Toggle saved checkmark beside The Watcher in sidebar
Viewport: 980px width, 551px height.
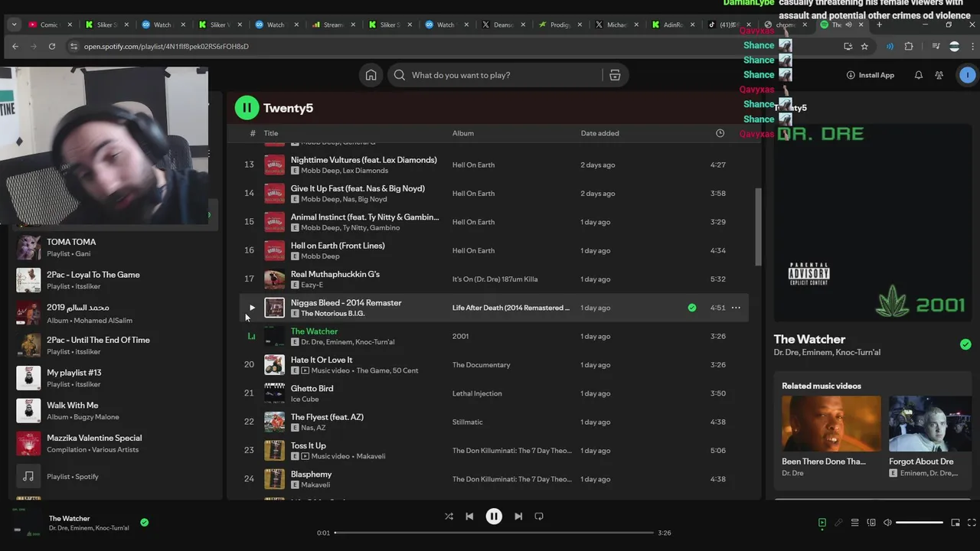tap(965, 344)
